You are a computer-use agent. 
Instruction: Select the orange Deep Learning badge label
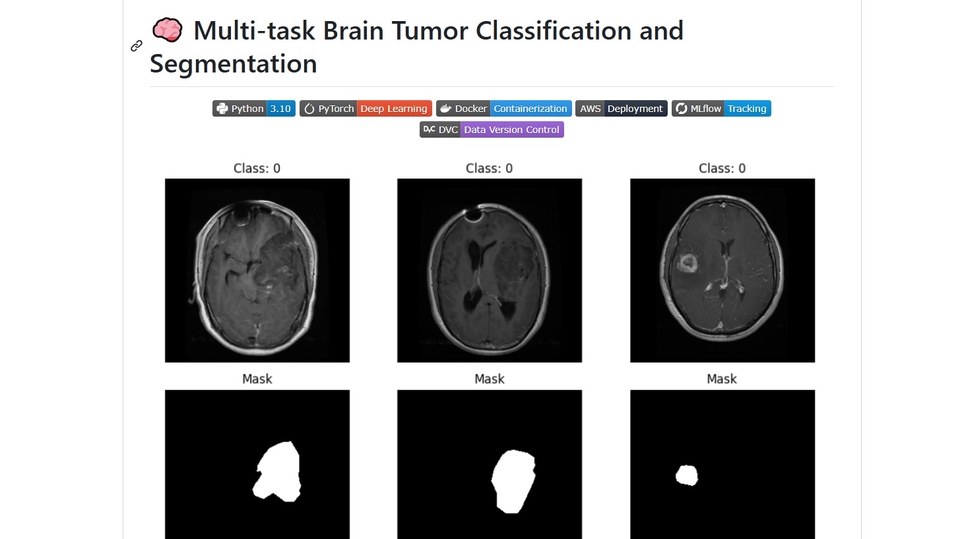(394, 109)
